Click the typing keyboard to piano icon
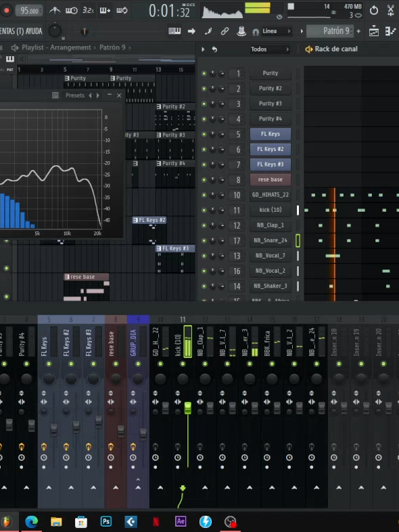 click(174, 31)
